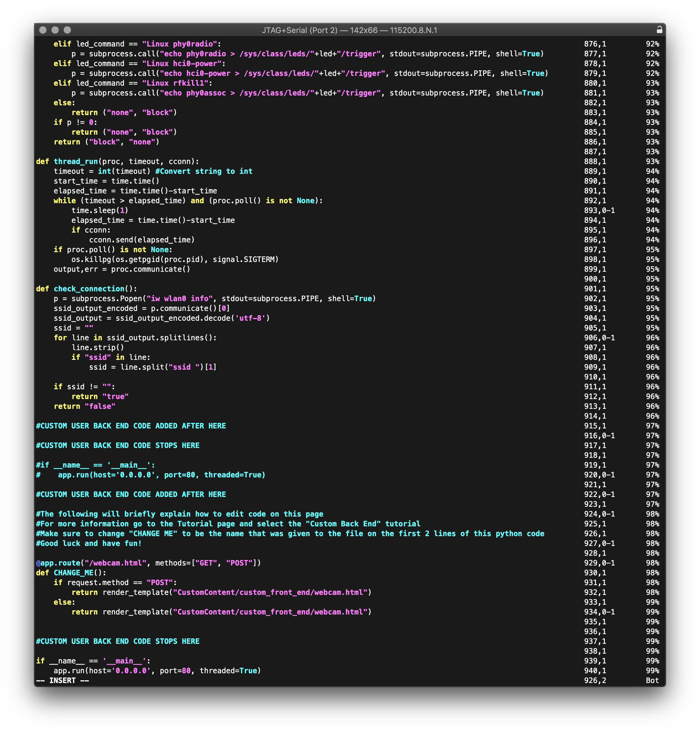Click the "ssid_output = ssid_output_encoded.decode" line
The height and width of the screenshot is (732, 700).
(x=162, y=318)
